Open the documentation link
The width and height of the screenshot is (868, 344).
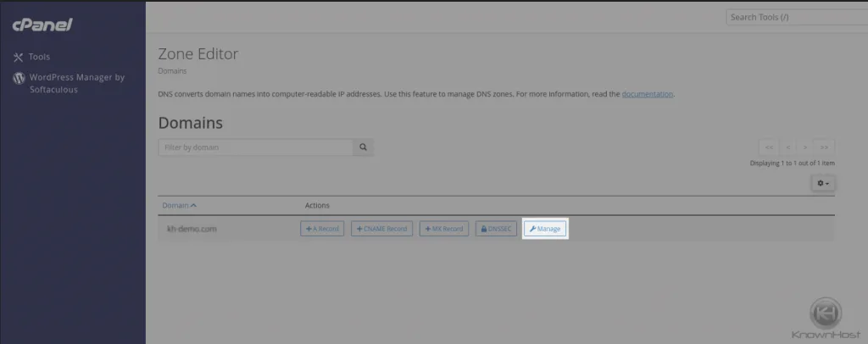coord(648,93)
